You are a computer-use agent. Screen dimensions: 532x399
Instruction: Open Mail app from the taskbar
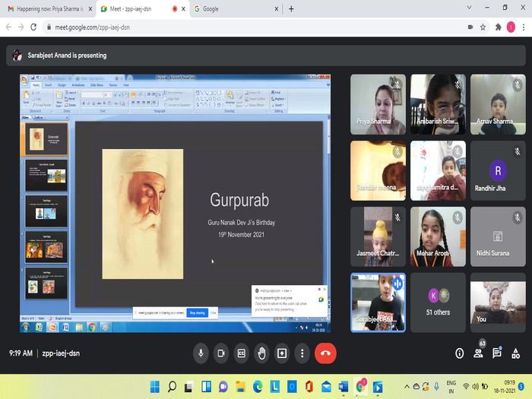click(x=326, y=386)
